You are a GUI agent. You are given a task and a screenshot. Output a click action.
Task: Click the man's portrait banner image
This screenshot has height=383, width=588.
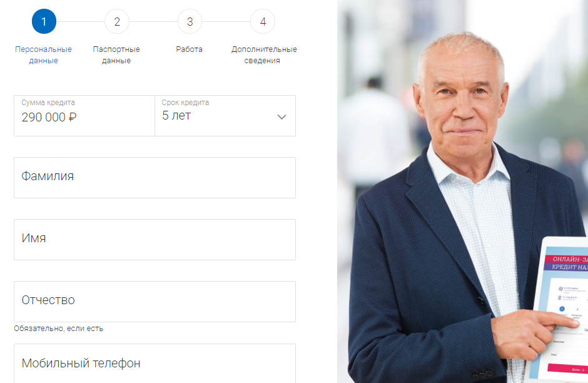pos(462,191)
